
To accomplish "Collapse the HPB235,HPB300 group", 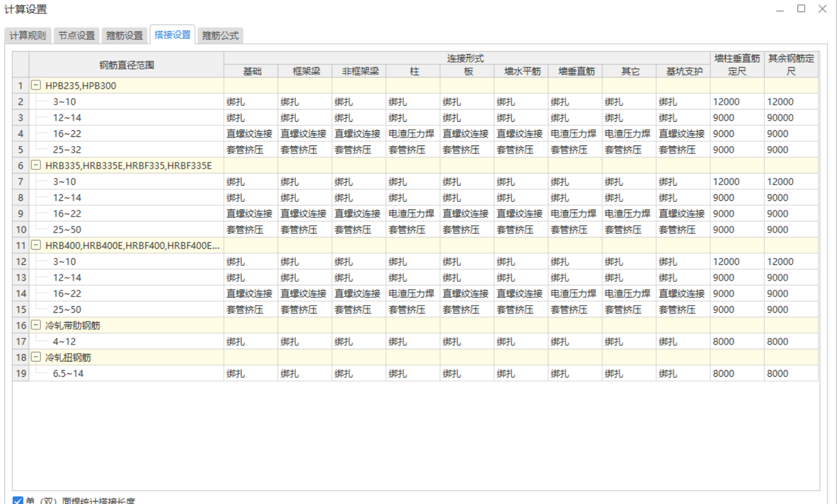I will pyautogui.click(x=36, y=86).
